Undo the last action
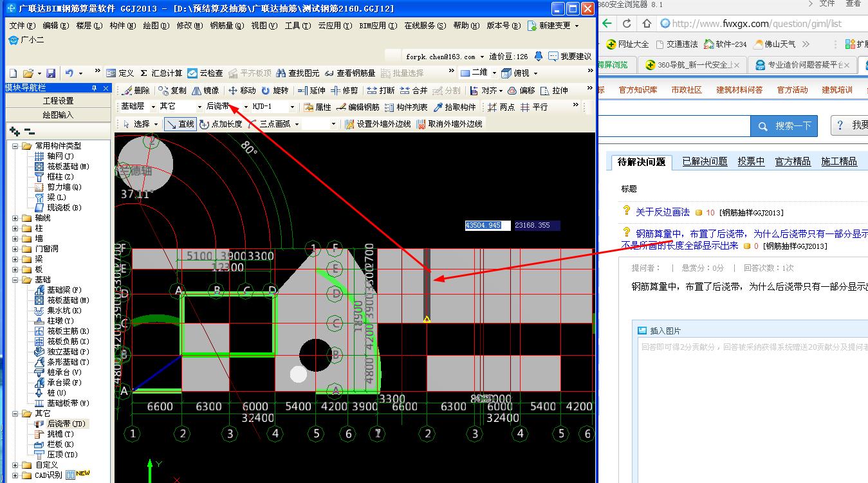868x483 pixels. [69, 73]
